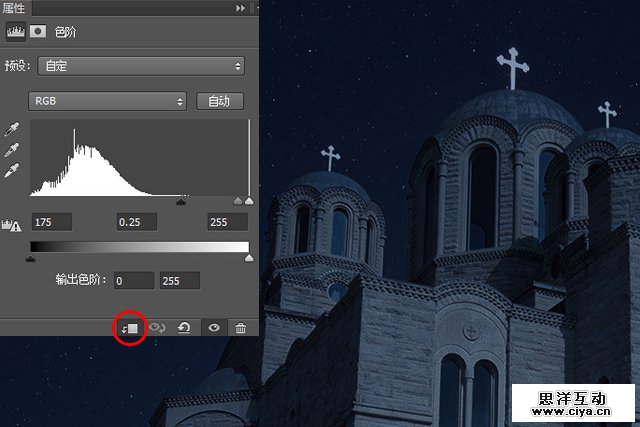Click the midtone input slider triangle

coord(180,200)
